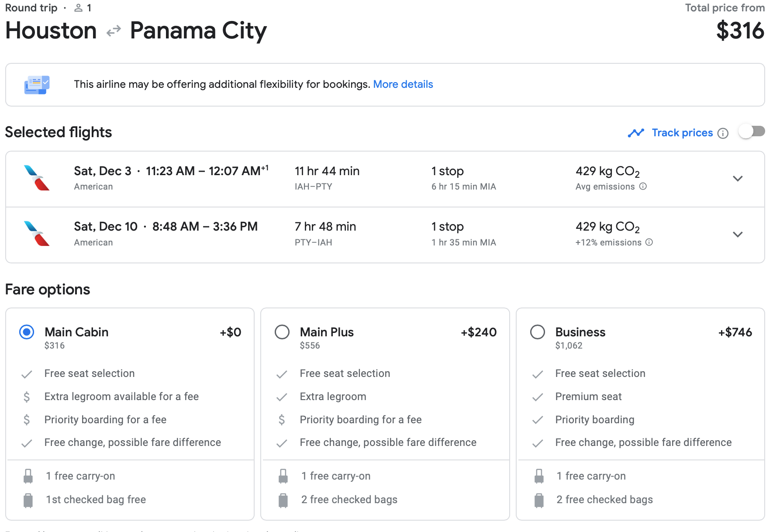Click the Track prices link text
This screenshot has height=532, width=773.
(682, 133)
